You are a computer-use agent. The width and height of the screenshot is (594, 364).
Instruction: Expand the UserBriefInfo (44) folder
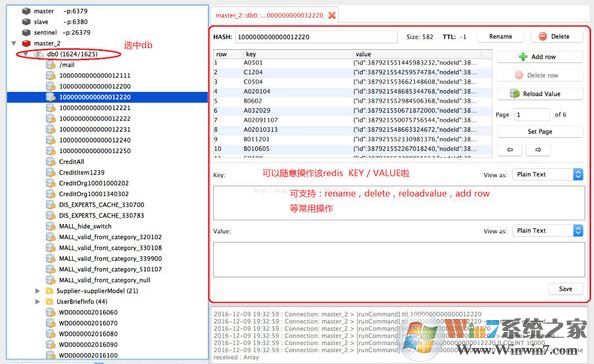click(37, 302)
